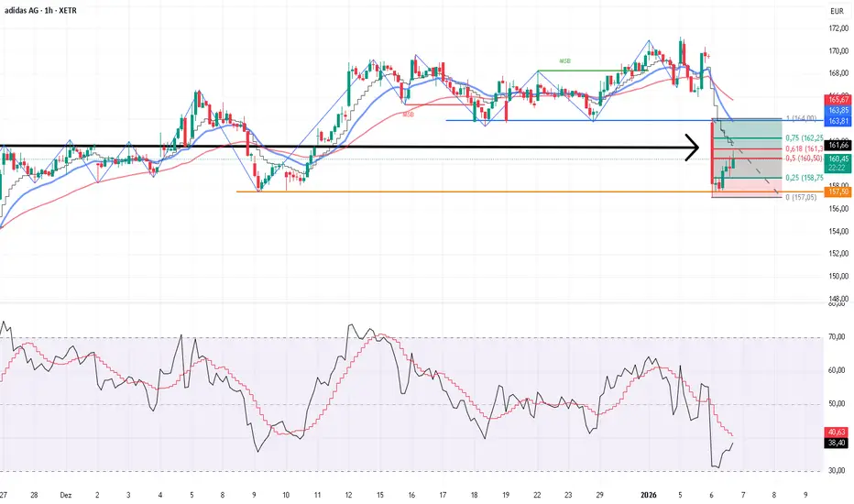
Task: Click the 154,00 price axis value
Action: click(838, 232)
